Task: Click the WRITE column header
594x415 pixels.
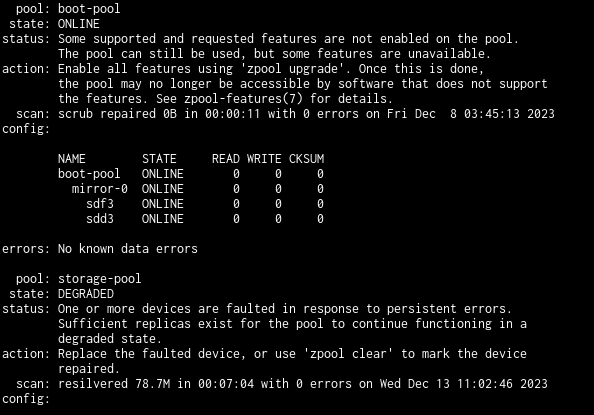Action: 264,159
